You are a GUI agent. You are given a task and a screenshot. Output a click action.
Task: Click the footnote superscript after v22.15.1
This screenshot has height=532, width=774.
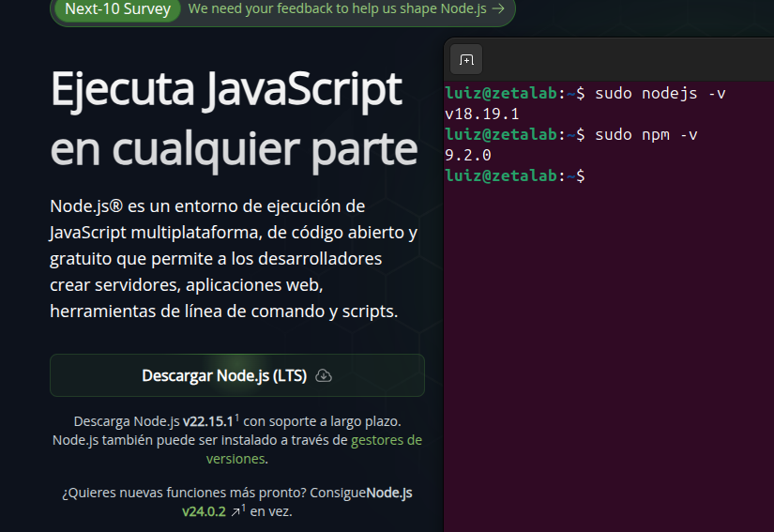[237, 417]
